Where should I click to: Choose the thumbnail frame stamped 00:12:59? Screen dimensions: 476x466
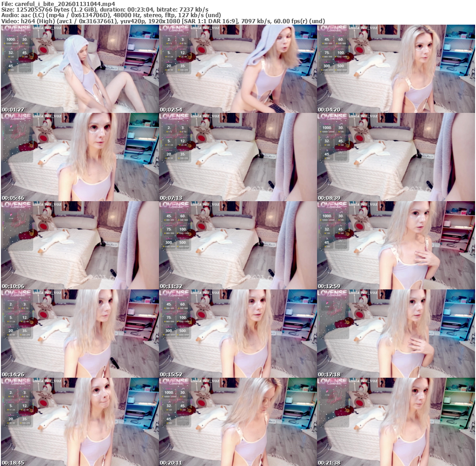pos(396,245)
